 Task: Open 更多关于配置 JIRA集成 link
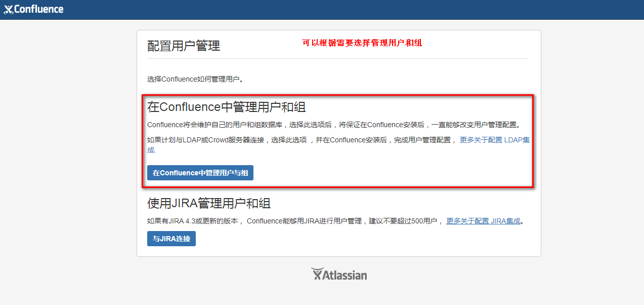(x=483, y=221)
